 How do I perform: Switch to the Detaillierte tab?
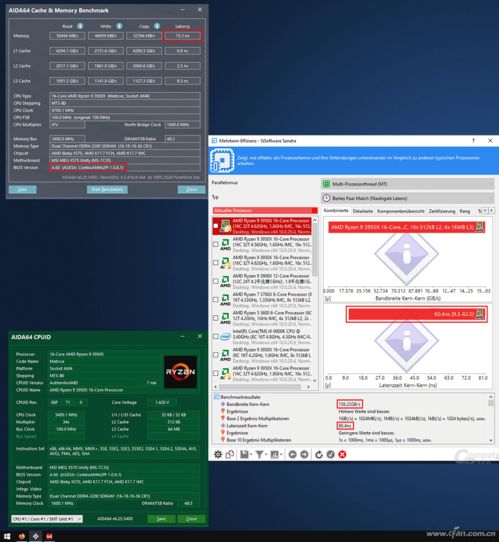(363, 211)
